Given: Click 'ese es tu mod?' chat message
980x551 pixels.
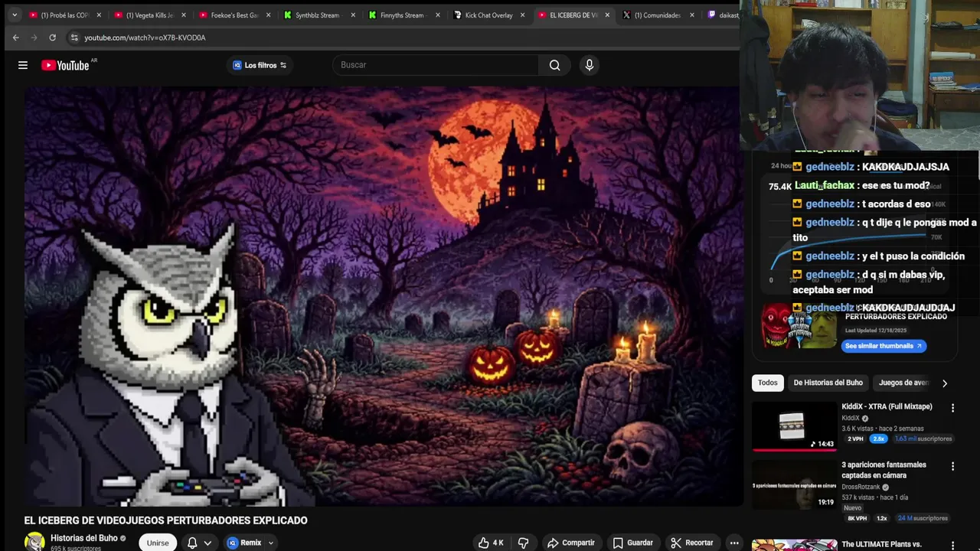Looking at the screenshot, I should [x=895, y=185].
